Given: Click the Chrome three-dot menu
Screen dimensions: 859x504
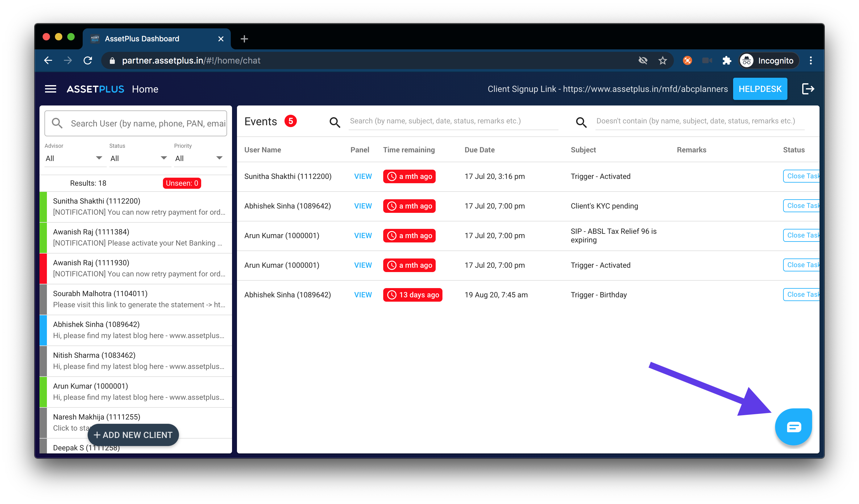Looking at the screenshot, I should pyautogui.click(x=811, y=61).
